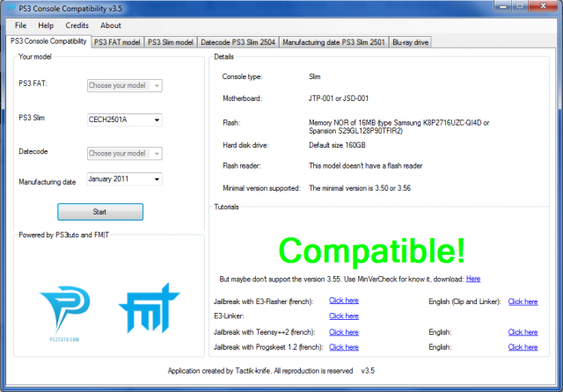Viewport: 563px width, 392px height.
Task: Click the FMT logo image
Action: [149, 309]
